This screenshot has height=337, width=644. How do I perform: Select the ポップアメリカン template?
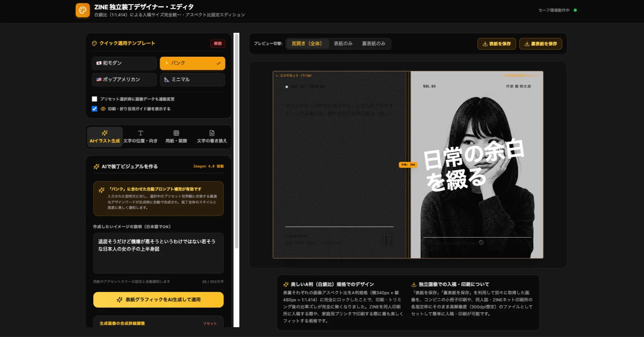click(x=124, y=79)
